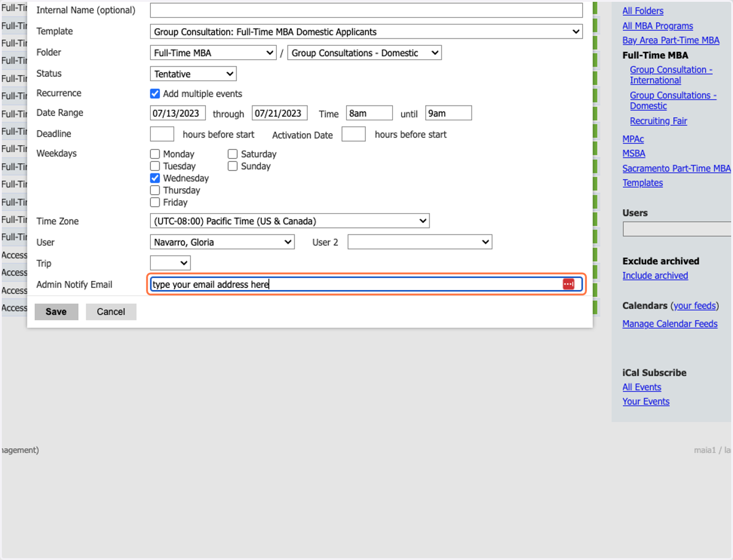Screen dimensions: 733x560
Task: Click the Include archived link
Action: [655, 275]
